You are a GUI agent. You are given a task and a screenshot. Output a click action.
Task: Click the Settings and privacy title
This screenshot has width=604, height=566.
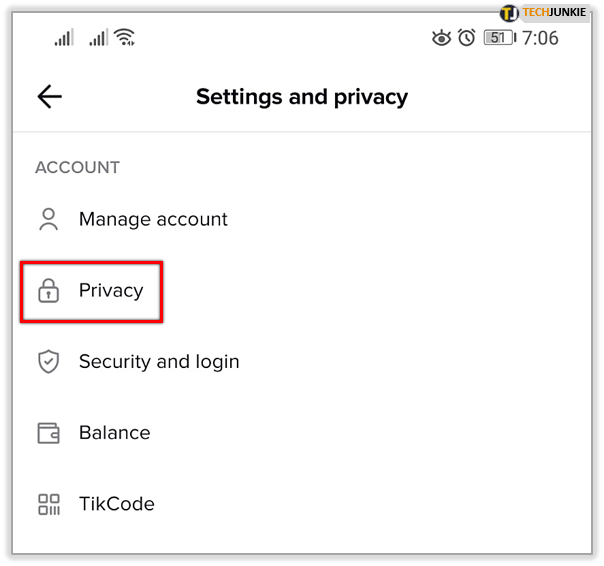302,96
